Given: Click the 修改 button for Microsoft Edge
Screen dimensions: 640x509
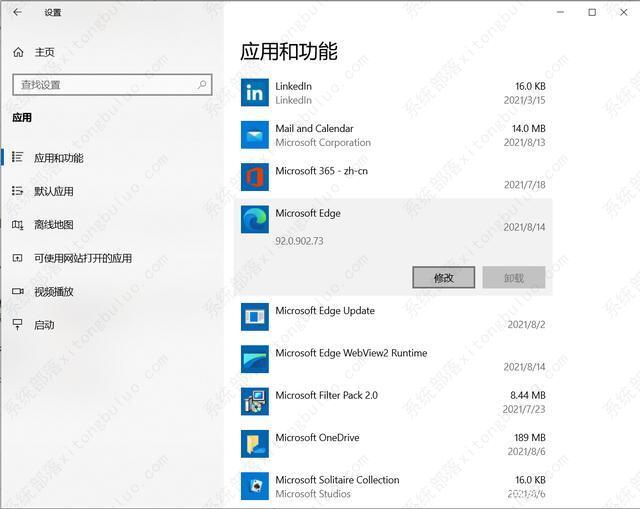Looking at the screenshot, I should tap(444, 278).
